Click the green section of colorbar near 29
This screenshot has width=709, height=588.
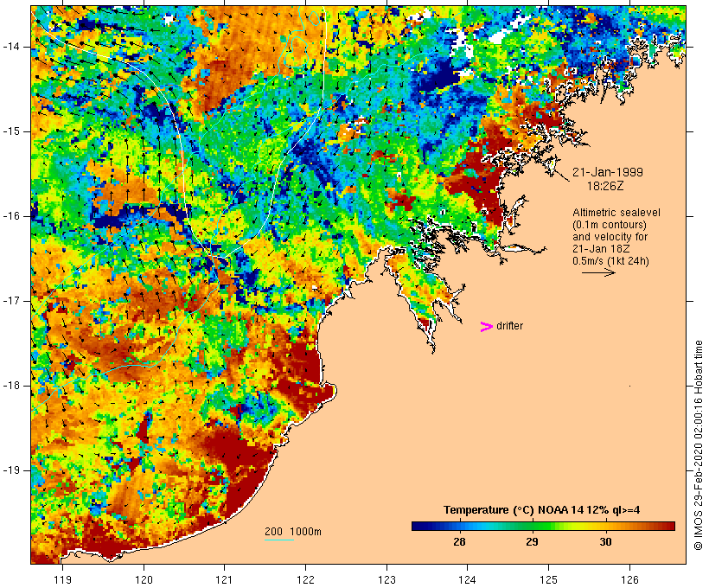(x=533, y=526)
